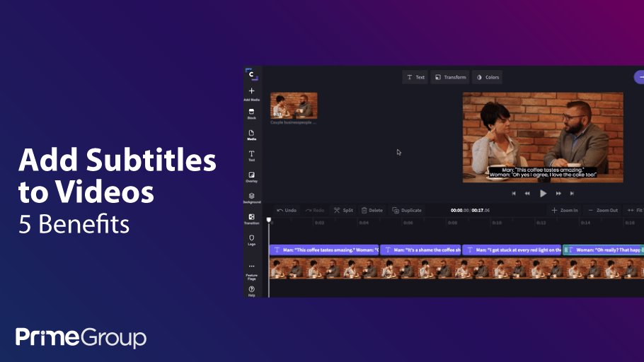Switch to the Colors tab
The image size is (644, 362).
tap(488, 77)
